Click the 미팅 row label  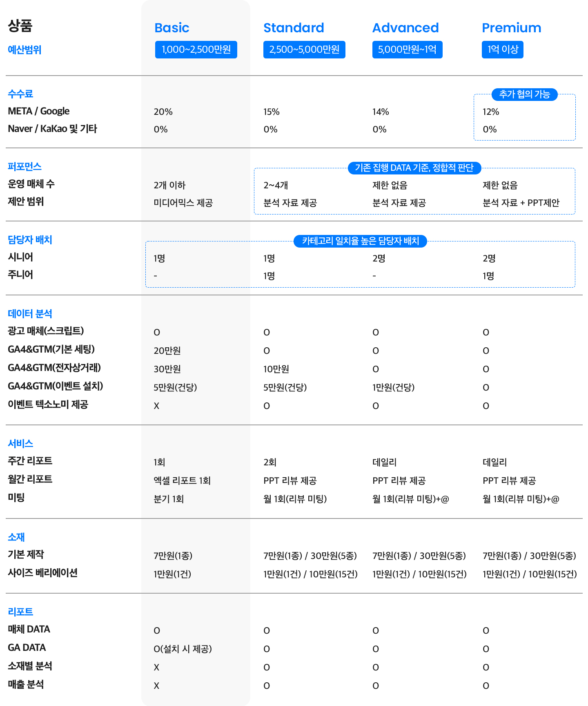(x=16, y=498)
